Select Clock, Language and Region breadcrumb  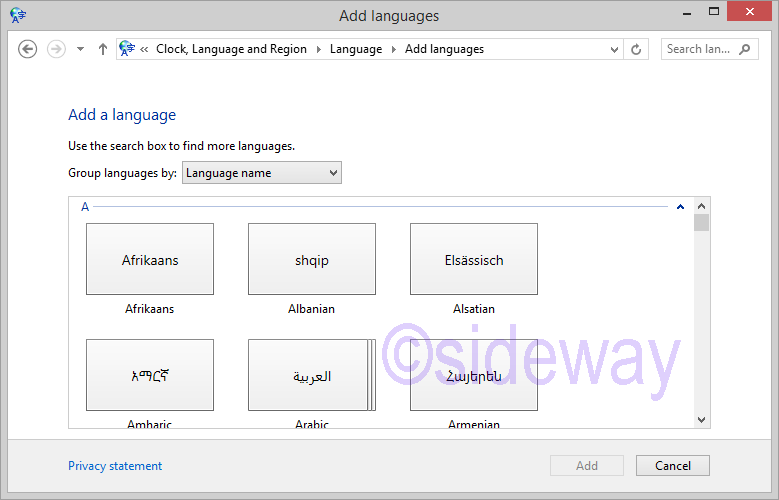(x=231, y=49)
